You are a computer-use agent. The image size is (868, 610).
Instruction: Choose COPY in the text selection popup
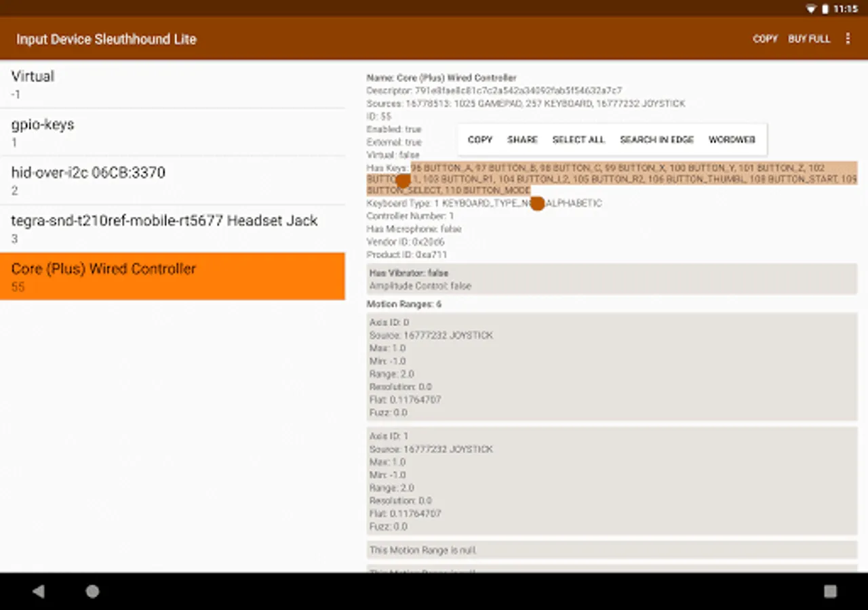point(479,140)
